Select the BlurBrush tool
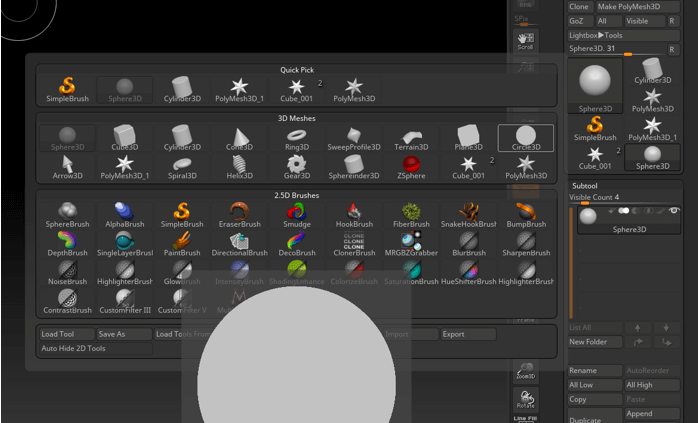This screenshot has height=423, width=698. click(469, 244)
